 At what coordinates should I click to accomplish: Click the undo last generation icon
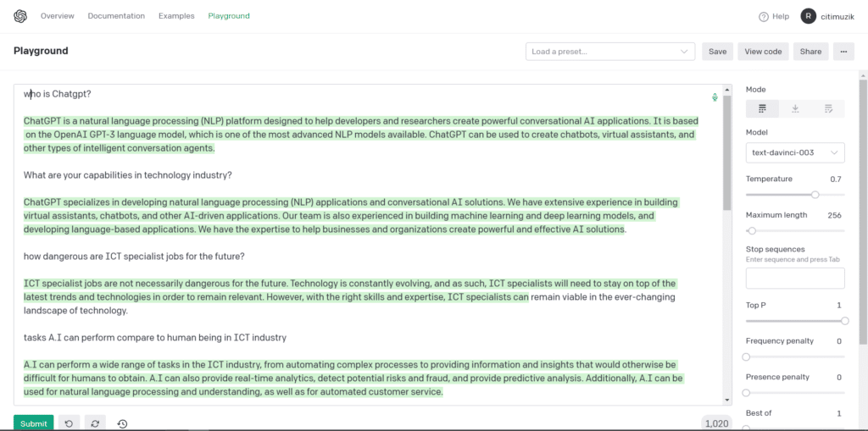pos(69,423)
